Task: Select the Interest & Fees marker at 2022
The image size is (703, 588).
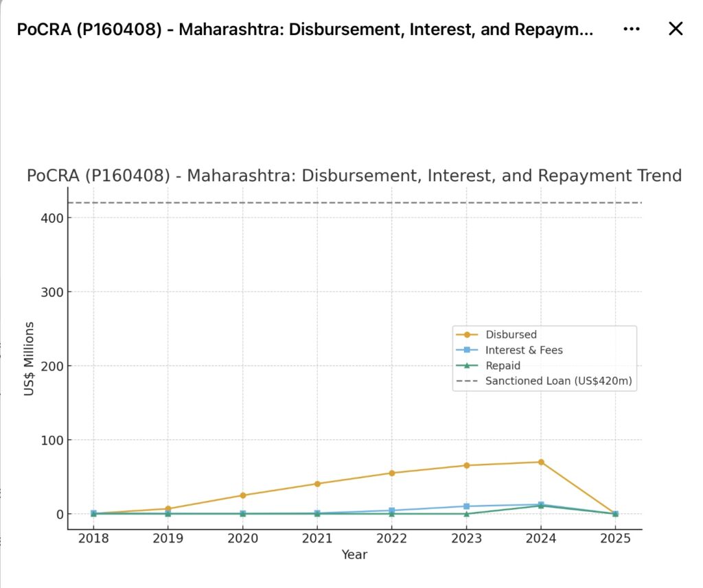Action: click(x=391, y=510)
